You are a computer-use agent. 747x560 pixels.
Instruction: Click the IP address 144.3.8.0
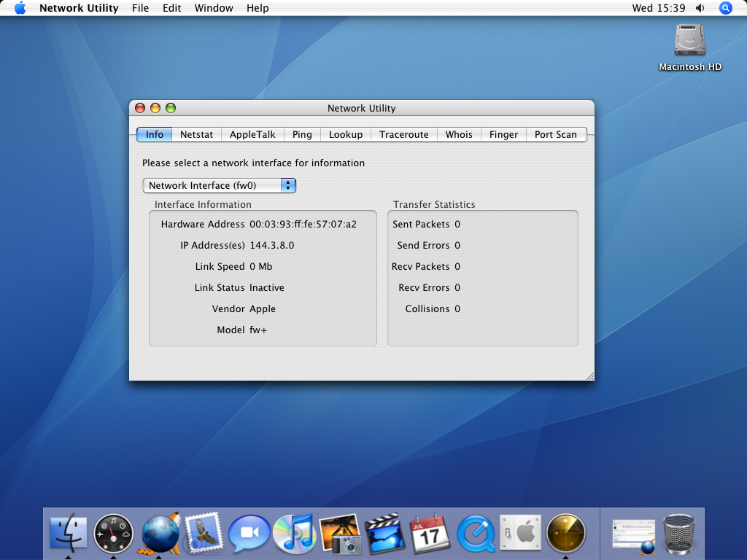coord(272,245)
